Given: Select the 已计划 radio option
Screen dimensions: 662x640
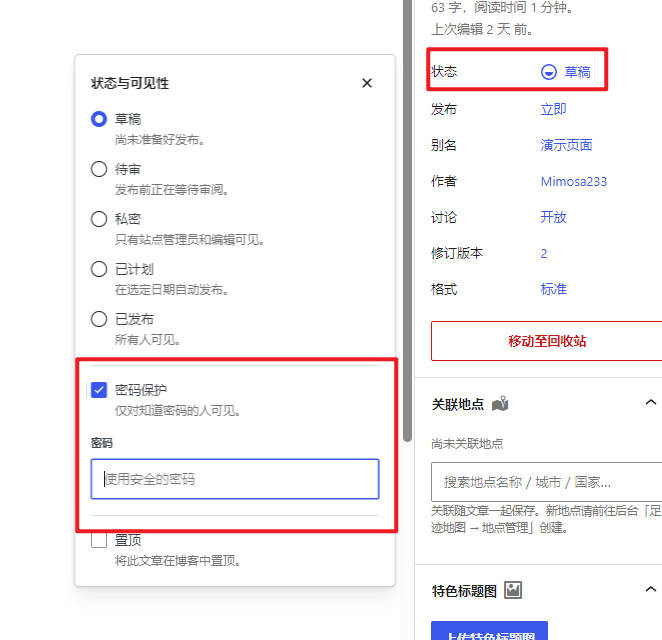Looking at the screenshot, I should pos(99,269).
